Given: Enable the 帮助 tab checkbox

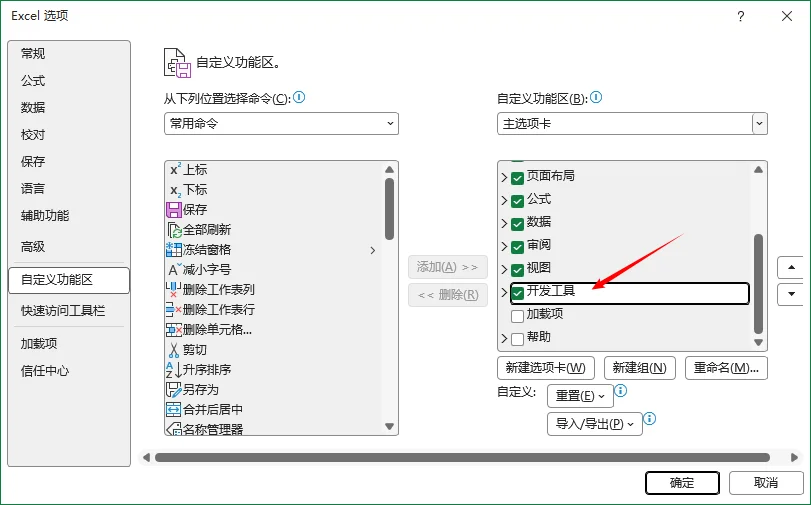Looking at the screenshot, I should point(517,339).
